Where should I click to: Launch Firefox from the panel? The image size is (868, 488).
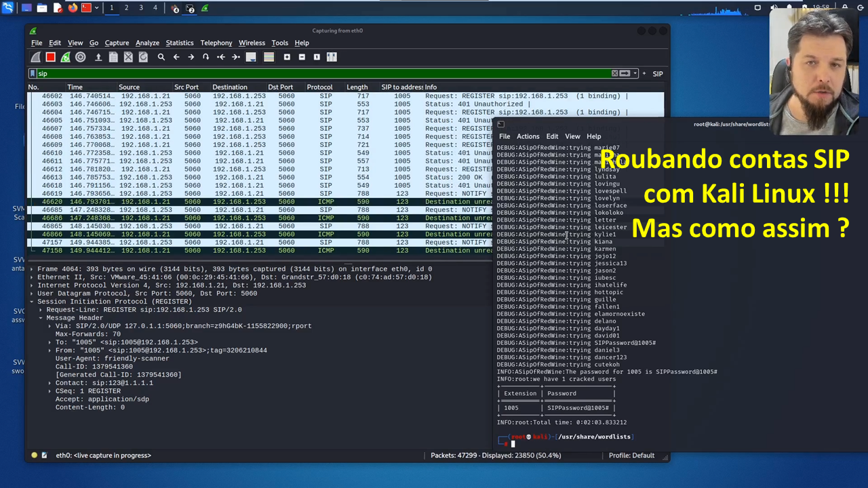coord(73,8)
